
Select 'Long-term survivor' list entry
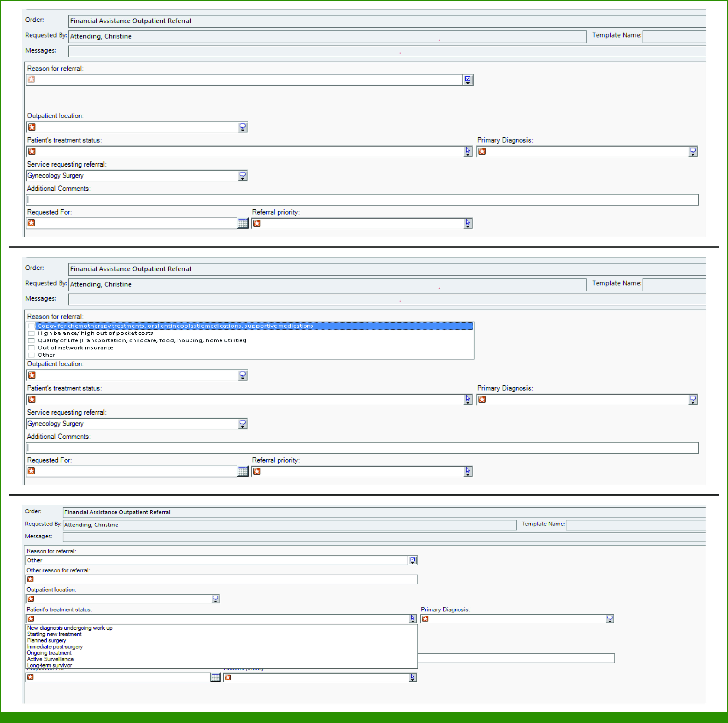point(49,665)
